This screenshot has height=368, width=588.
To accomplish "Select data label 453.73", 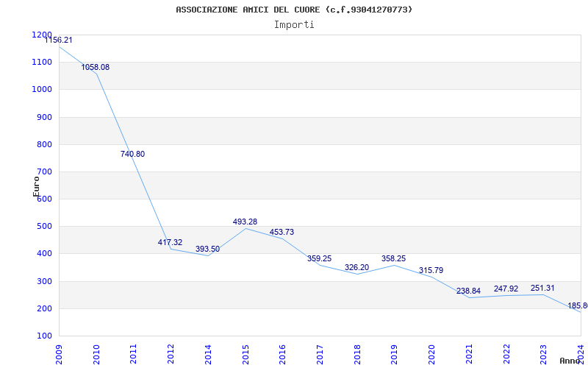I will (x=282, y=232).
